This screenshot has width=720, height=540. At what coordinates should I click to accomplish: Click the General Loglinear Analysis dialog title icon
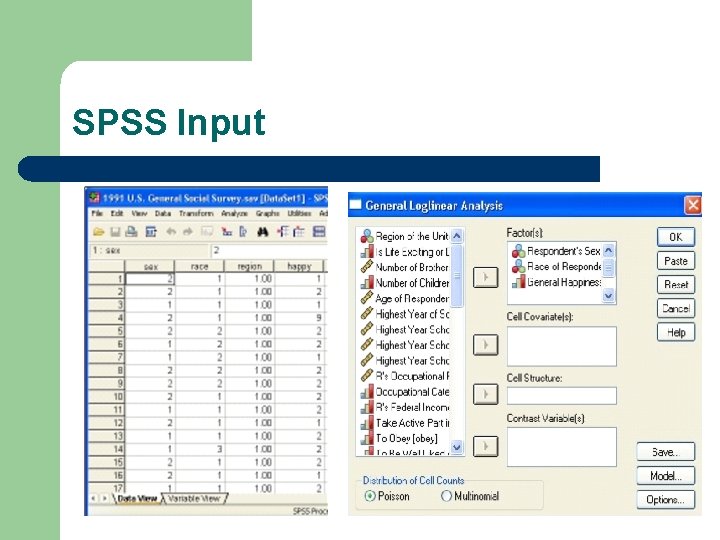(356, 205)
